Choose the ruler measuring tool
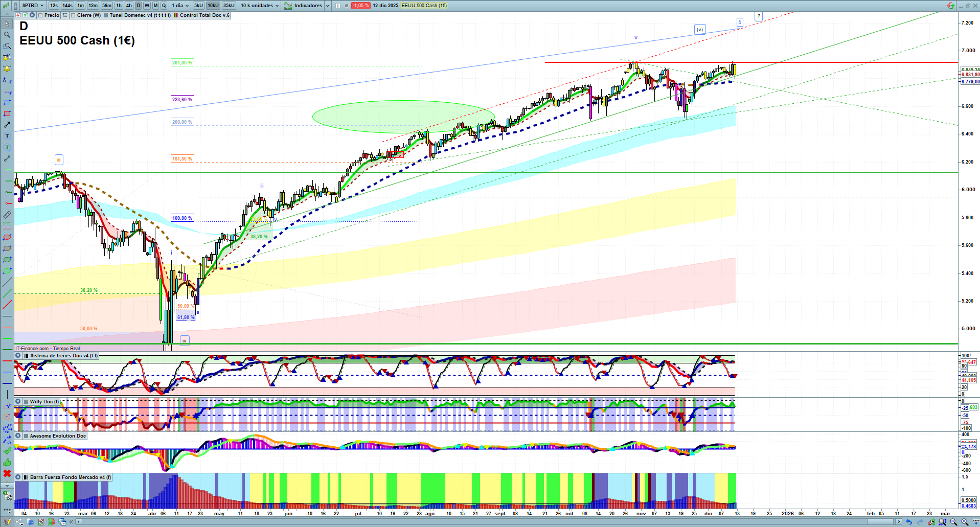Viewport: 980px width, 527px height. click(x=7, y=215)
